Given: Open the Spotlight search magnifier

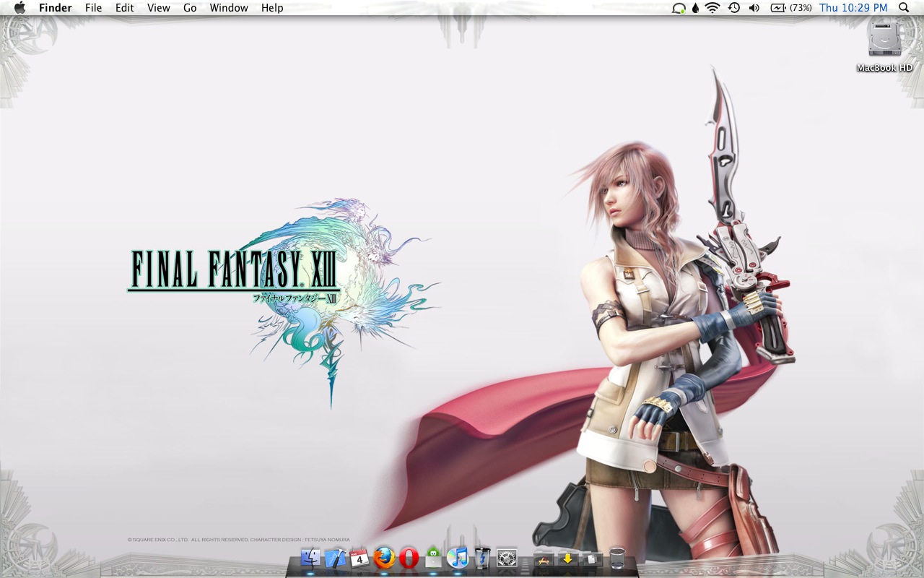Looking at the screenshot, I should click(904, 8).
